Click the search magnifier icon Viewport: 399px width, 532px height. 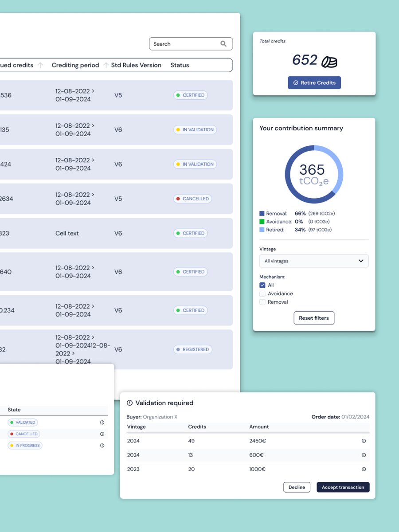223,44
